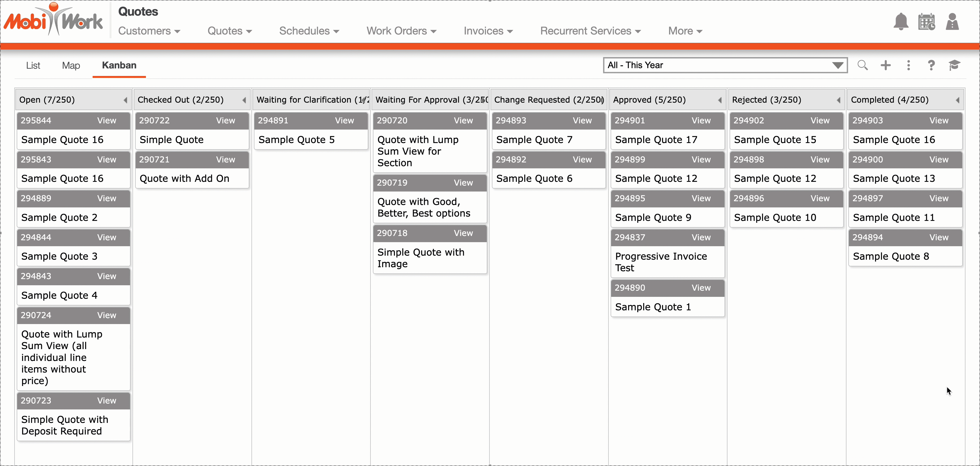This screenshot has width=980, height=466.
Task: Switch to the Map tab
Action: pyautogui.click(x=71, y=65)
